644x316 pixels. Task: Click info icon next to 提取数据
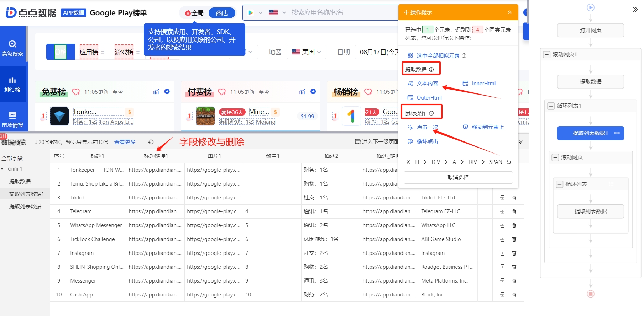[431, 70]
